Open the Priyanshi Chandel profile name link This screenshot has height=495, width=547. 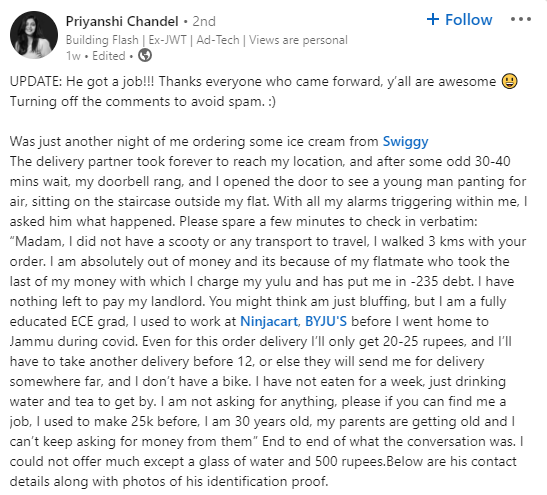point(122,21)
